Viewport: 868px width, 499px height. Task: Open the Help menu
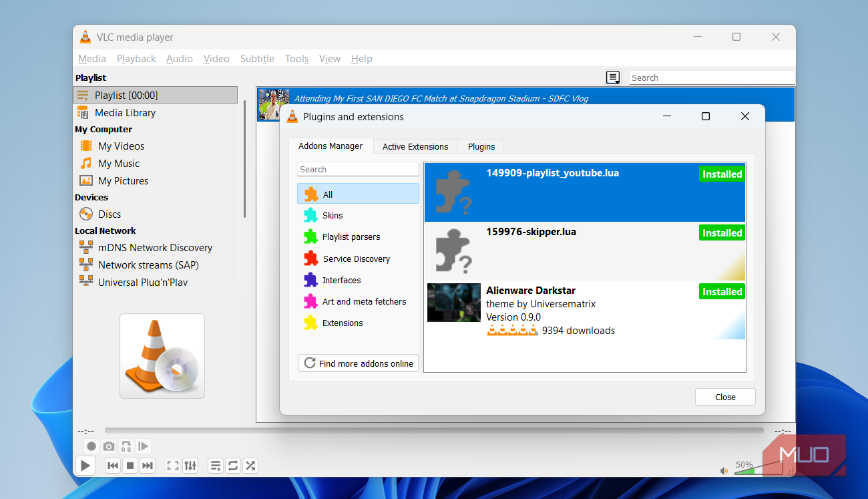(362, 59)
